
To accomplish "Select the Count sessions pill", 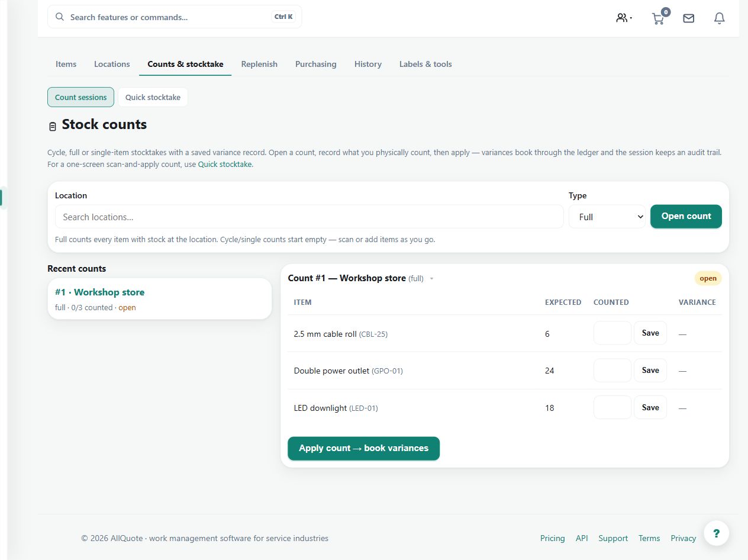I will [80, 97].
